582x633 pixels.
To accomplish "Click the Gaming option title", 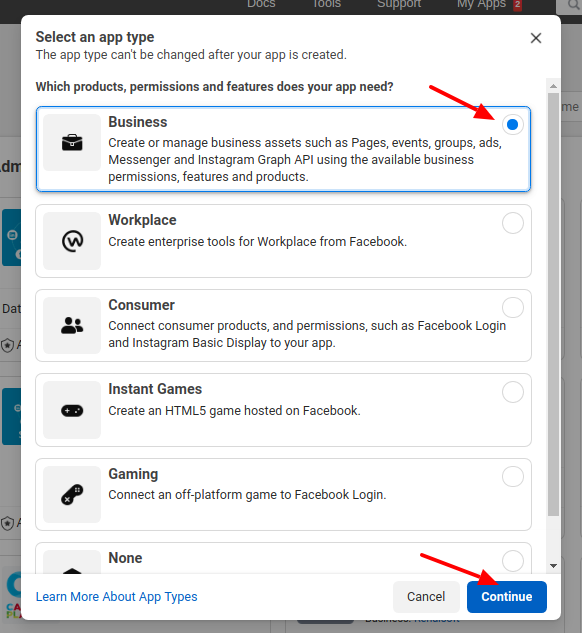I will tap(133, 474).
